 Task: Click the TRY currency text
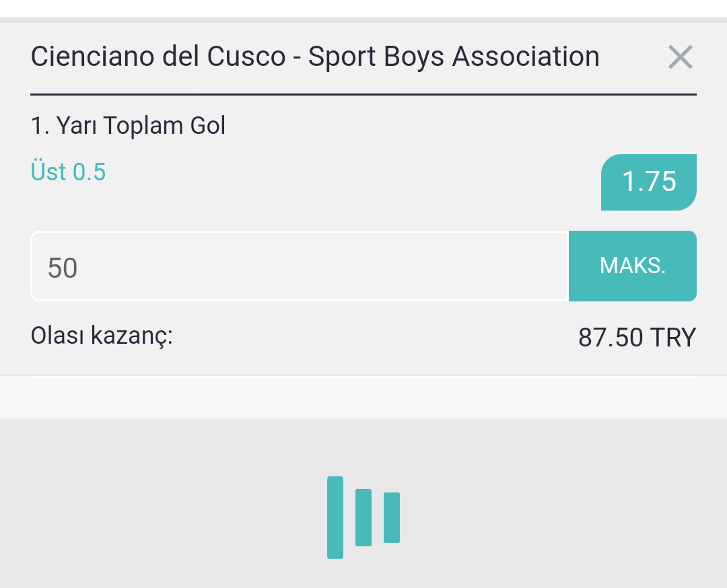(x=673, y=337)
